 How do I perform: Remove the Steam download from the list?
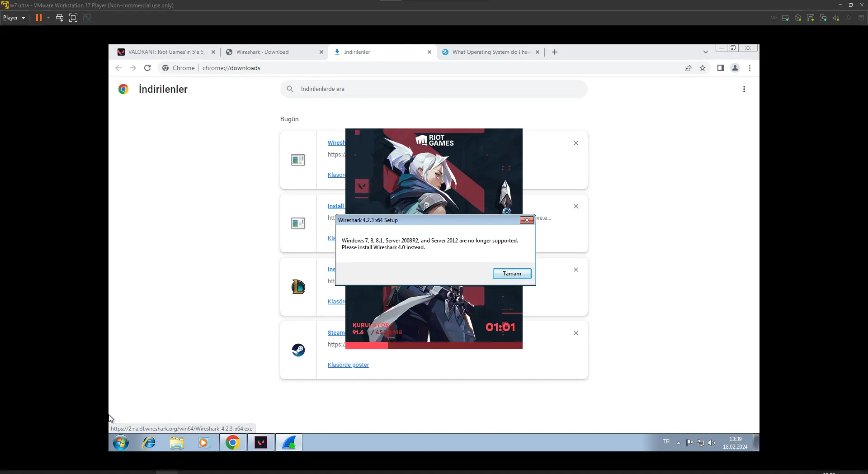576,333
